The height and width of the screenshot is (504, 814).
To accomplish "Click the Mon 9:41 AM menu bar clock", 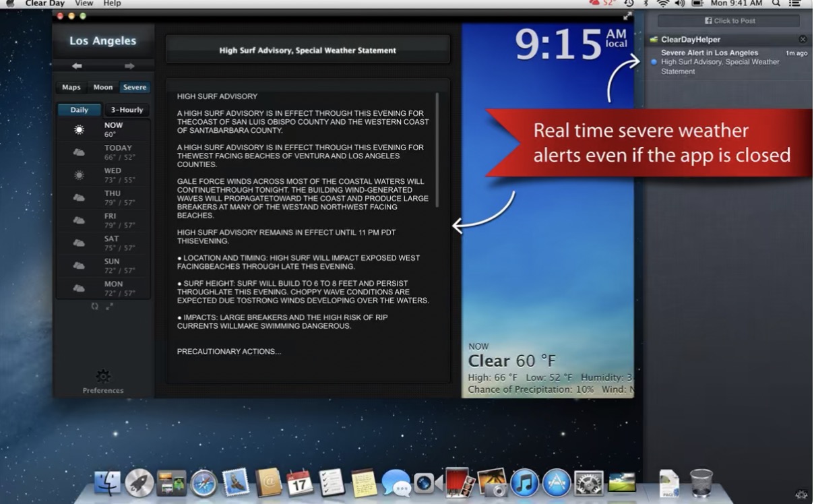I will 736,3.
